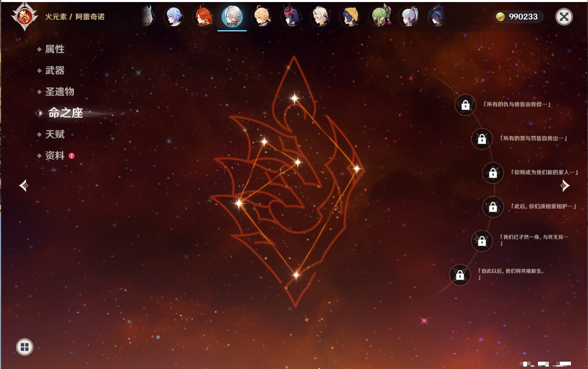Select the blue-haired character portrait
The height and width of the screenshot is (369, 588).
(174, 17)
